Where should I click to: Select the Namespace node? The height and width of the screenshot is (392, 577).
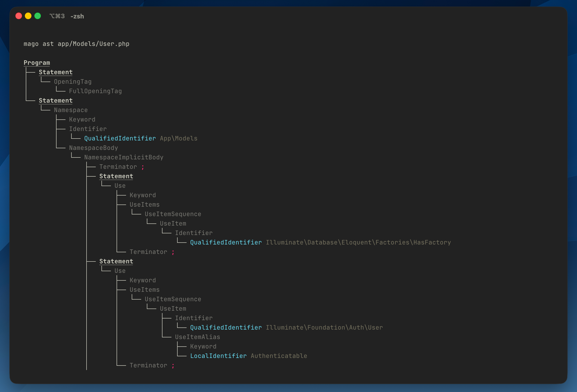point(71,110)
